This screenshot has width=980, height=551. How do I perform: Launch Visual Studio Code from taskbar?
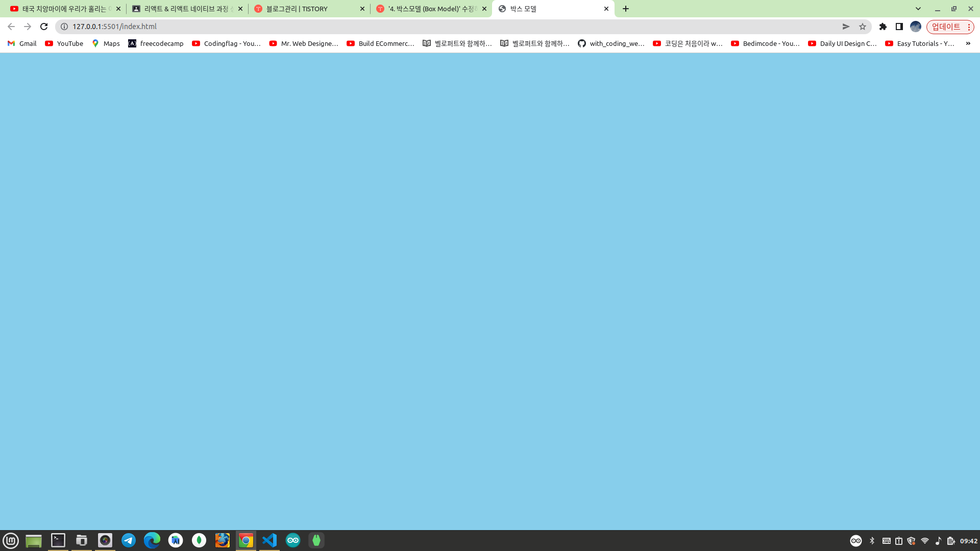coord(269,540)
